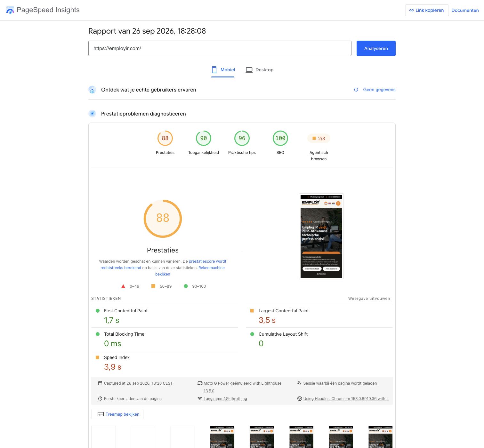484x448 pixels.
Task: Click the PageSpeed Insights logo icon
Action: point(10,10)
